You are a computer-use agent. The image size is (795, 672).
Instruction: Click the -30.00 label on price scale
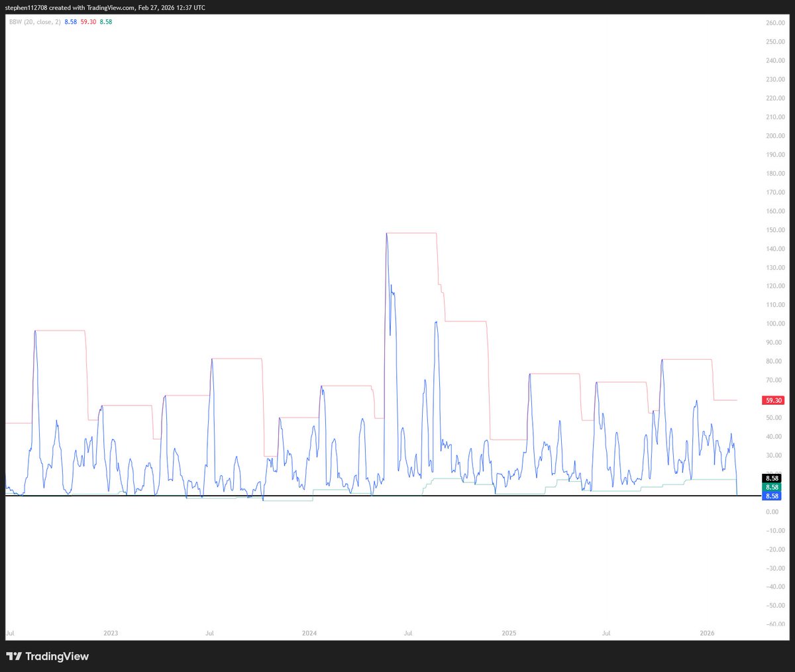click(x=775, y=569)
